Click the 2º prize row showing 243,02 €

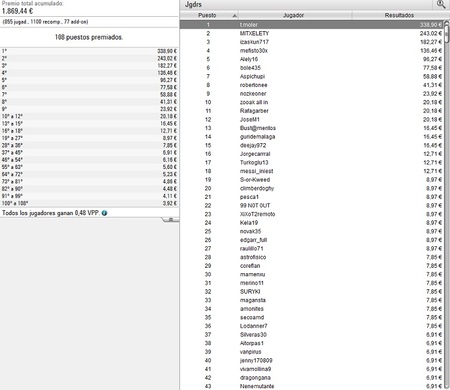pyautogui.click(x=89, y=58)
